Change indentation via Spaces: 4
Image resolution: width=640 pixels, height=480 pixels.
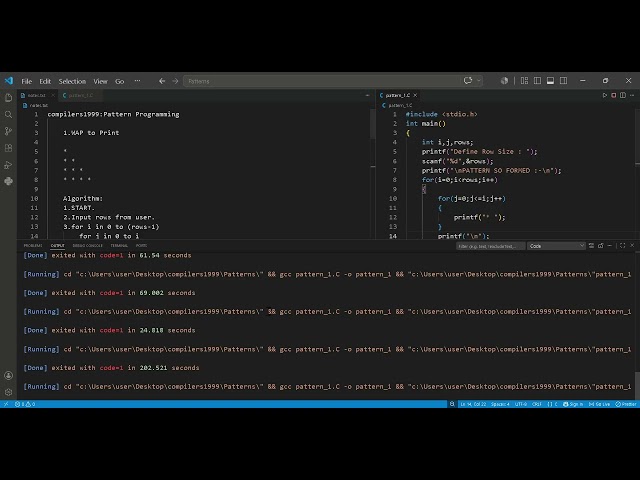pos(500,404)
